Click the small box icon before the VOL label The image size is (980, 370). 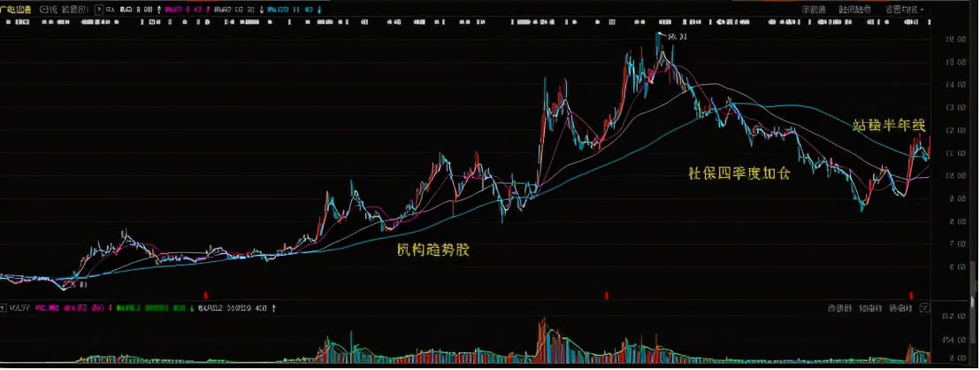[4, 308]
